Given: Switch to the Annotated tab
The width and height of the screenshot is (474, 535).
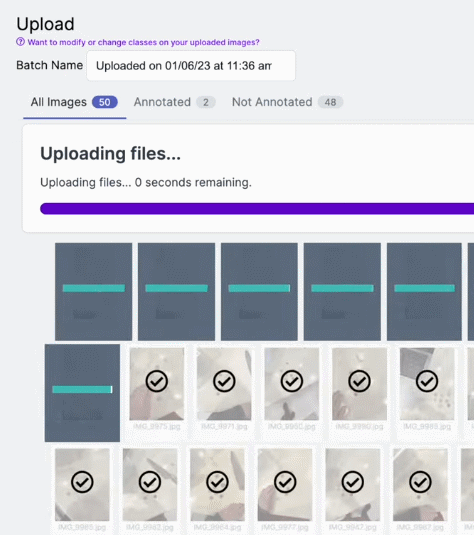Looking at the screenshot, I should point(174,102).
